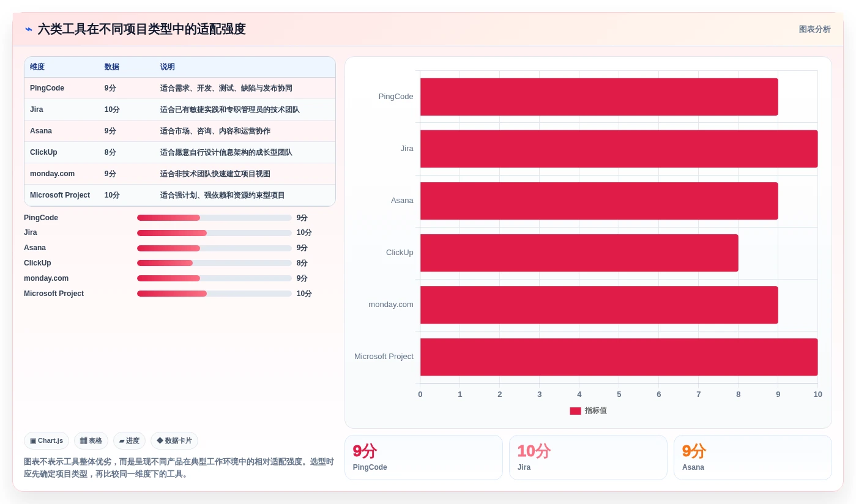Click the ClickUp progress bar
The width and height of the screenshot is (856, 504).
(214, 263)
